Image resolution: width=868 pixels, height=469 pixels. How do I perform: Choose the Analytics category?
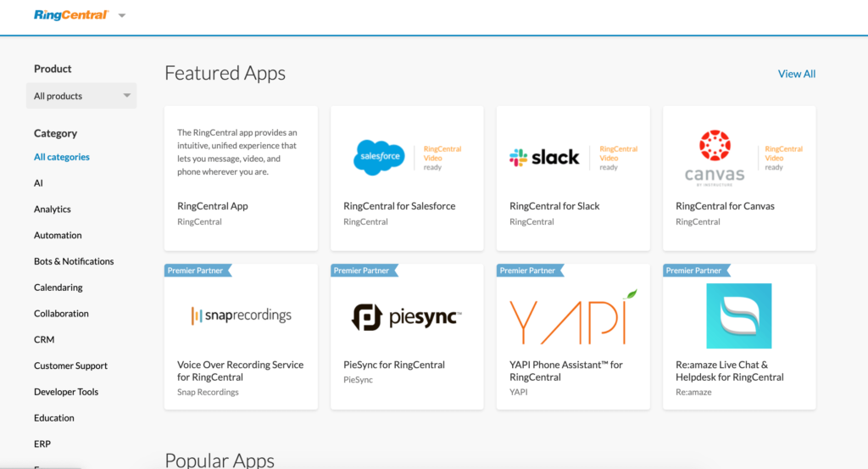click(53, 209)
